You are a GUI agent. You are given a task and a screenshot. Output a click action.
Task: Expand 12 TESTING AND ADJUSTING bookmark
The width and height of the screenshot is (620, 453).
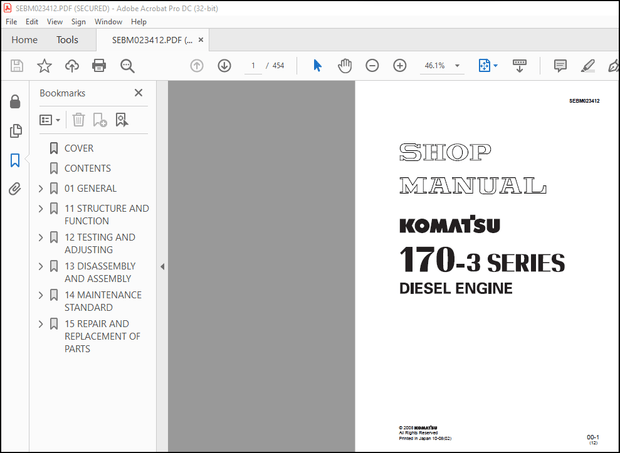click(x=41, y=237)
